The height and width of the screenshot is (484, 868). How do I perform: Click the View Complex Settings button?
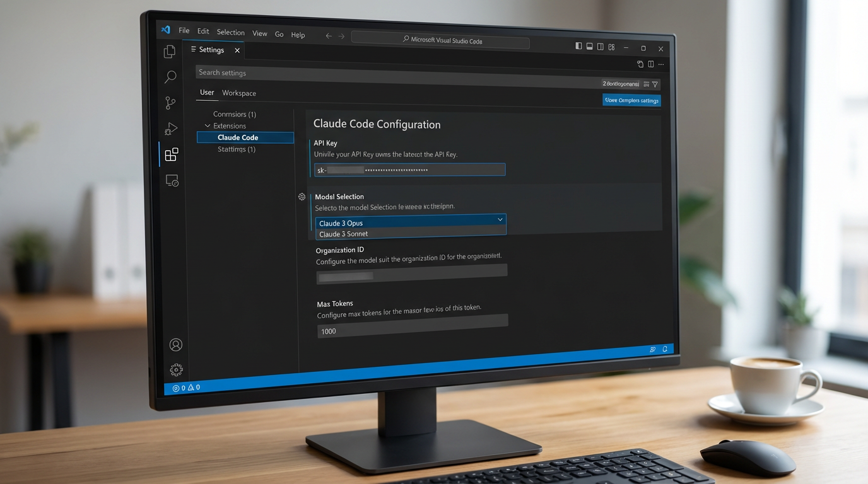pyautogui.click(x=631, y=100)
